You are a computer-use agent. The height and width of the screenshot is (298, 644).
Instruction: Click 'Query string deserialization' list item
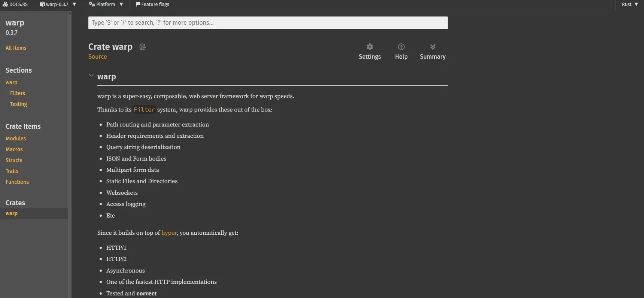143,147
